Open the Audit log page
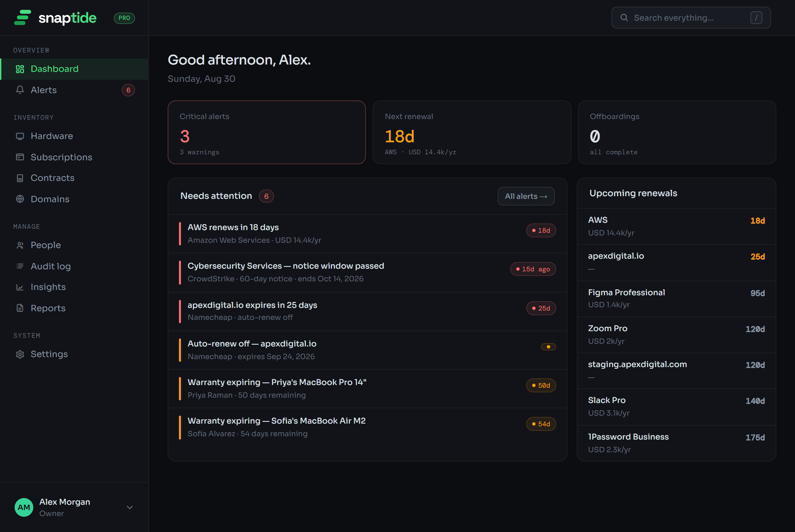This screenshot has width=795, height=532. click(x=74, y=266)
